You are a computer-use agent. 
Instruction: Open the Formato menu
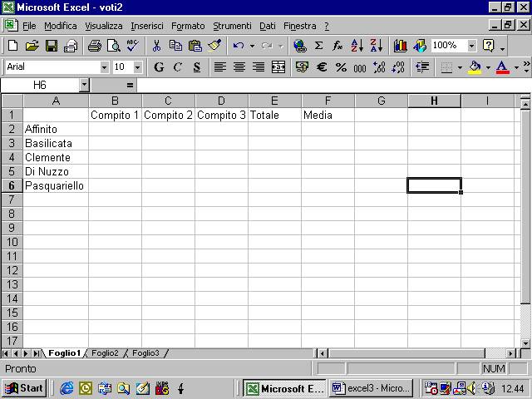click(x=188, y=26)
